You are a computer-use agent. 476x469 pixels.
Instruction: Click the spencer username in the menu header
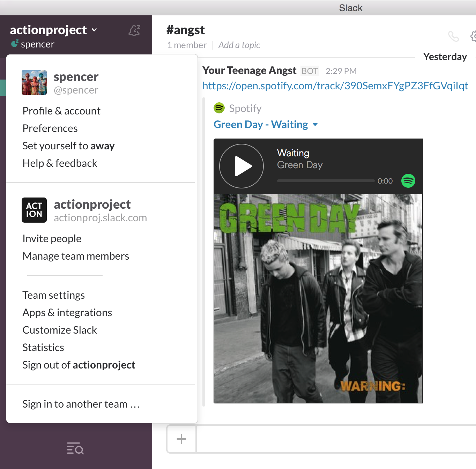pyautogui.click(x=76, y=77)
